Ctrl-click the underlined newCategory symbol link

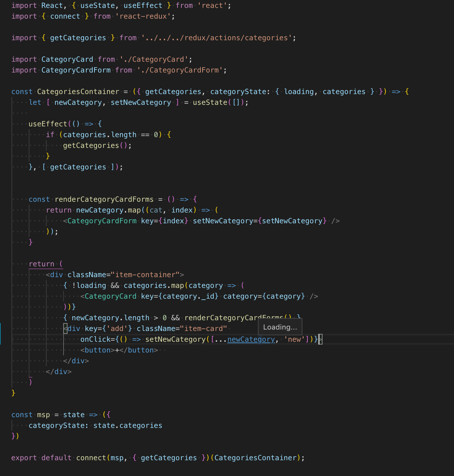pyautogui.click(x=251, y=339)
